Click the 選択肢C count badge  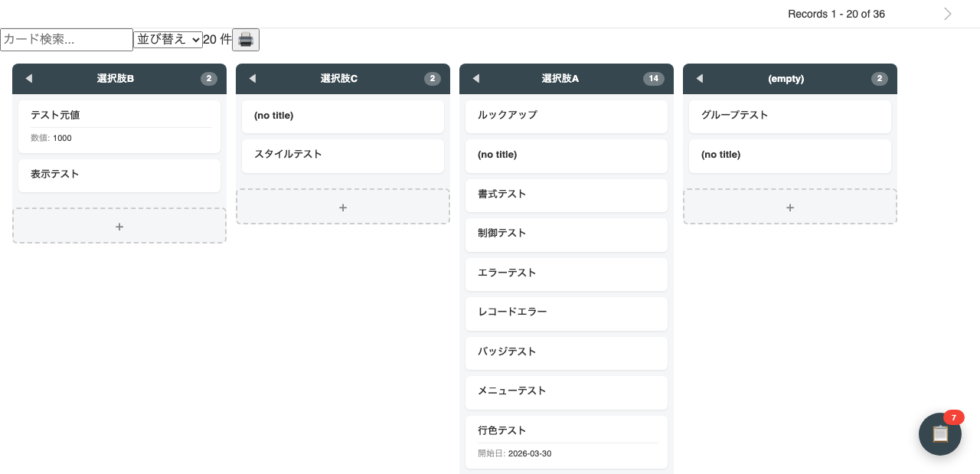433,79
